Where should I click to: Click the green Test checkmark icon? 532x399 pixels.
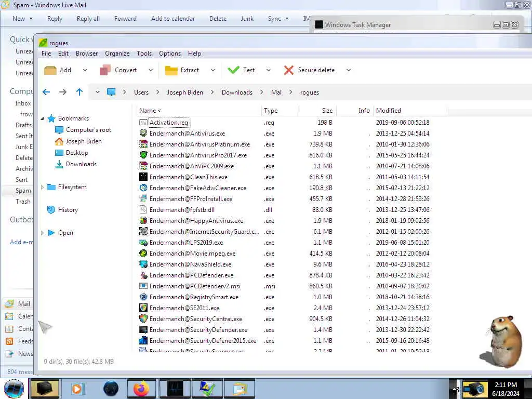(x=233, y=70)
